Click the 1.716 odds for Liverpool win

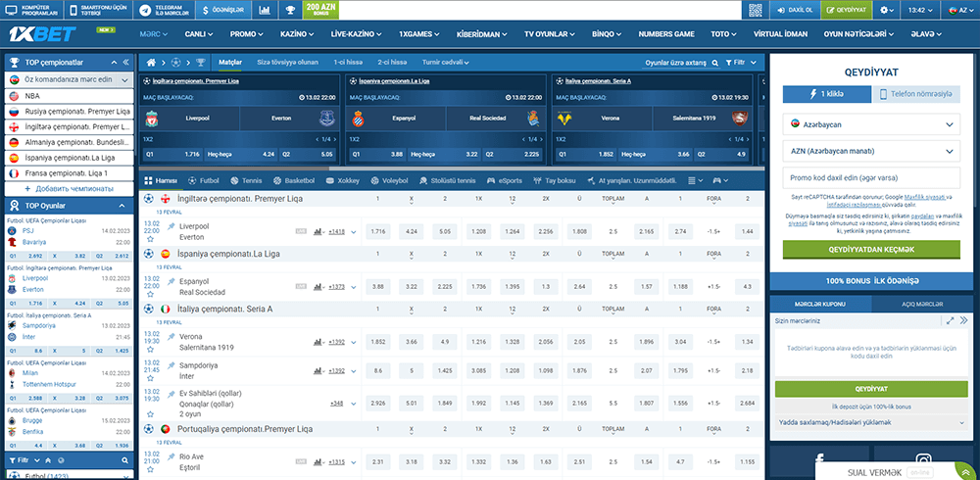click(x=377, y=231)
